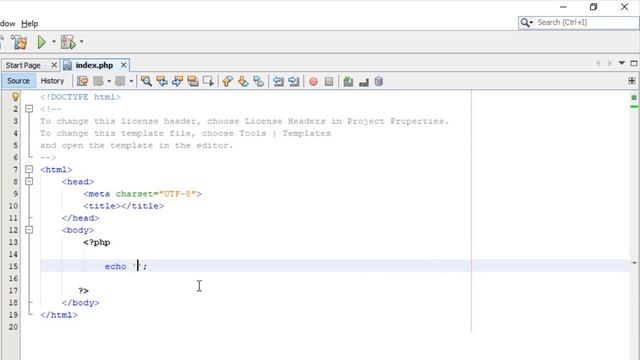Screen dimensions: 640x360
Task: Toggle Highlight Search
Action: tap(193, 81)
